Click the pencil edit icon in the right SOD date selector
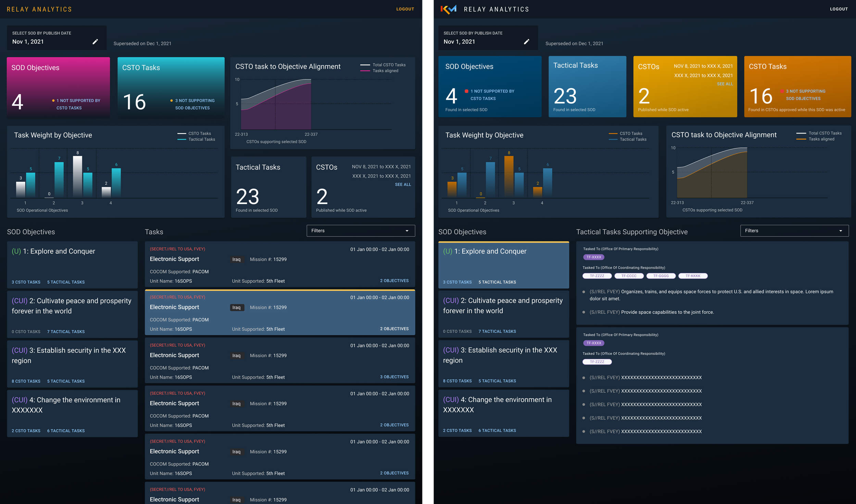Image resolution: width=856 pixels, height=504 pixels. (x=526, y=41)
